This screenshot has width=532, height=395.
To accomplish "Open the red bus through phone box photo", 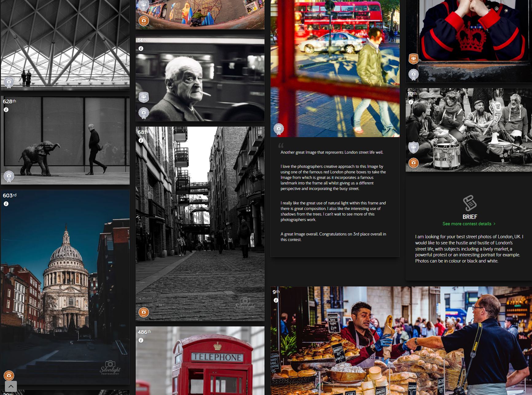I will tap(335, 68).
